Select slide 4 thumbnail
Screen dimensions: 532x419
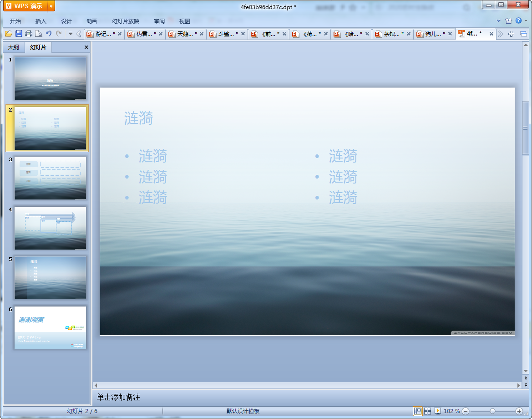point(50,228)
